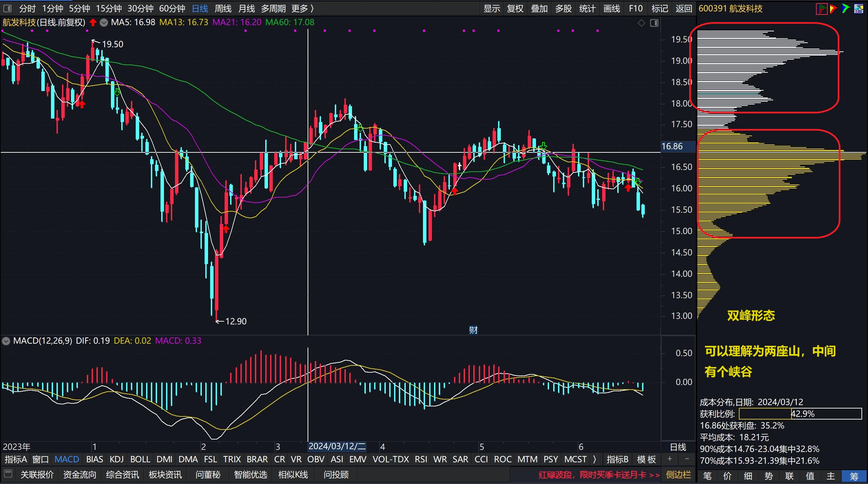This screenshot has height=484, width=868.
Task: Click the info panel layout icon
Action: [x=859, y=9]
